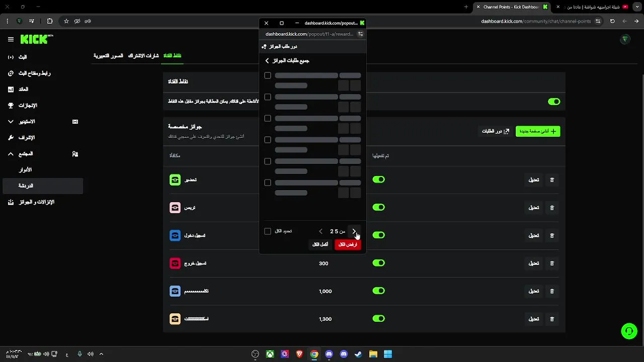Click the green أنشئ صفحة جديدة button
Viewport: 644px width, 362px height.
tap(538, 131)
